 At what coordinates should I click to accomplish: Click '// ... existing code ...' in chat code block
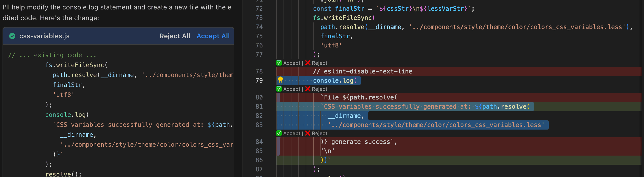(52, 55)
